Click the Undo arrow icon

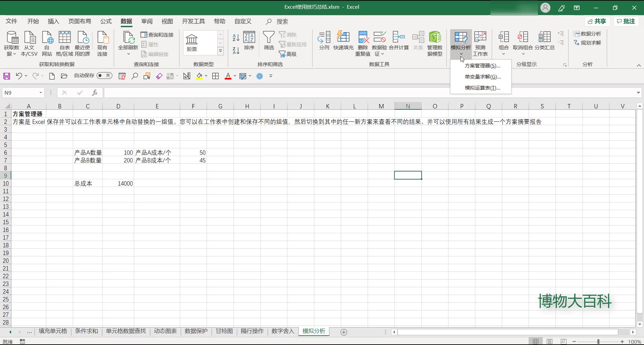(19, 76)
